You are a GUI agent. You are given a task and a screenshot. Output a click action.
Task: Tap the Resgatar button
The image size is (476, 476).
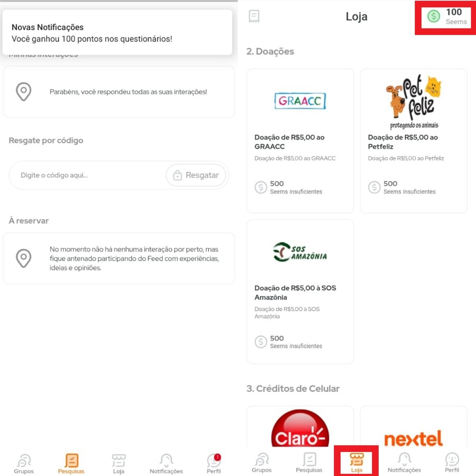click(x=196, y=175)
